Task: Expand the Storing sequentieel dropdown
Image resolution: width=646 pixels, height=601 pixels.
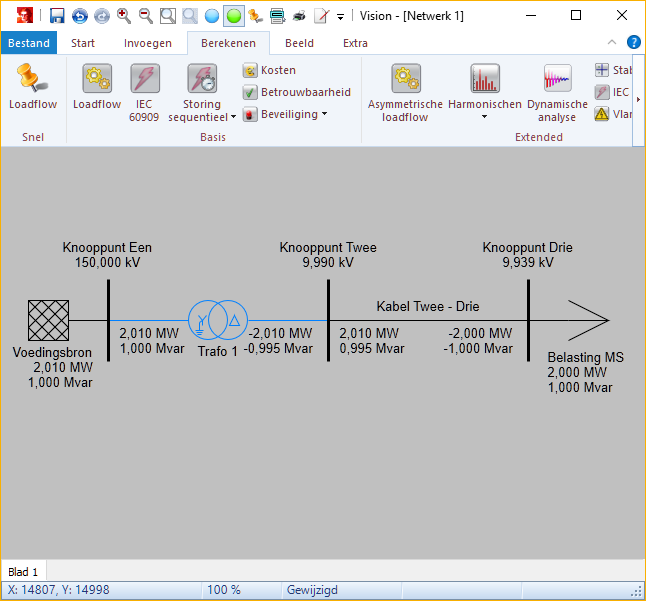Action: pos(233,117)
